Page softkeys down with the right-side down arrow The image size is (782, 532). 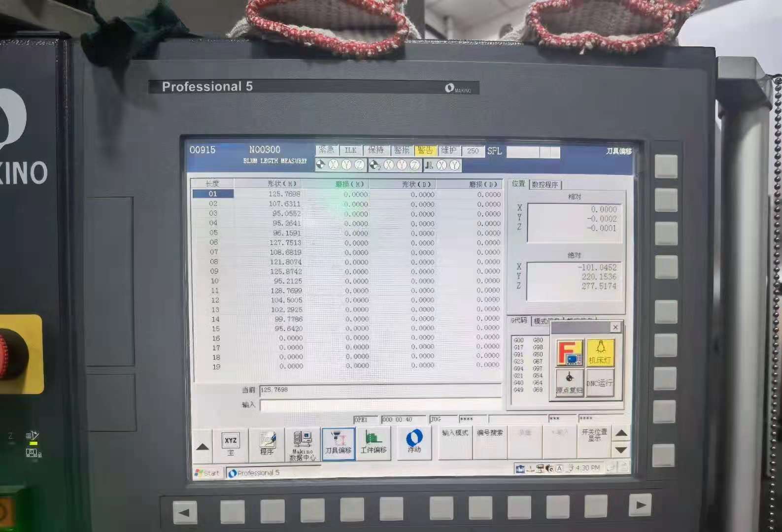621,450
